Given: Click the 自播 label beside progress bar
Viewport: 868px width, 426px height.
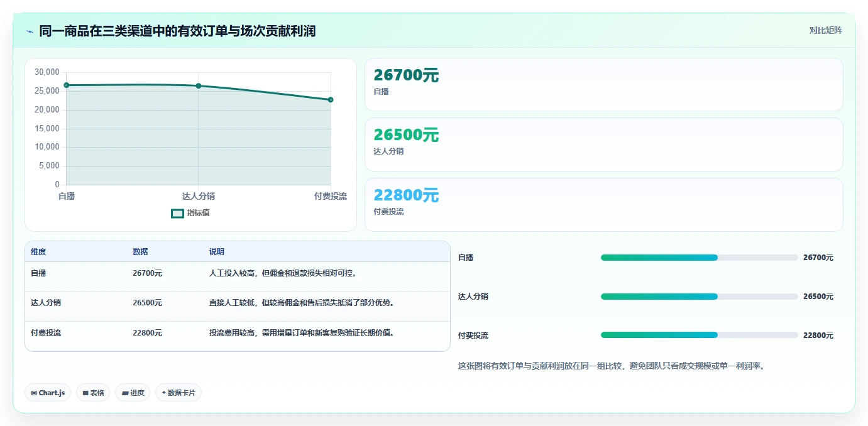Looking at the screenshot, I should pos(466,258).
